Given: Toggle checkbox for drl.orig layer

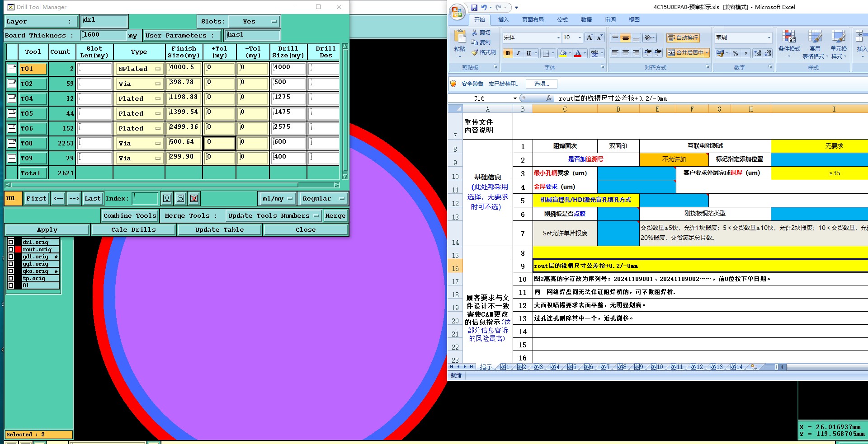Looking at the screenshot, I should [11, 242].
